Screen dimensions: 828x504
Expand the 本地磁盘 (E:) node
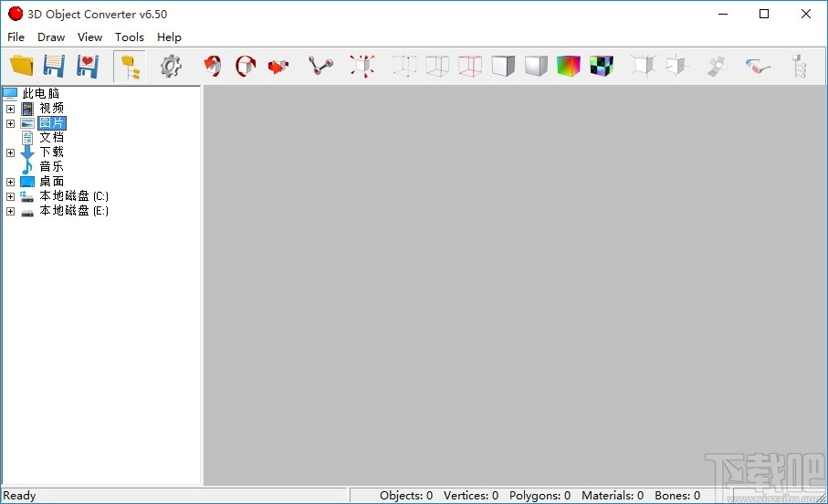click(x=11, y=211)
